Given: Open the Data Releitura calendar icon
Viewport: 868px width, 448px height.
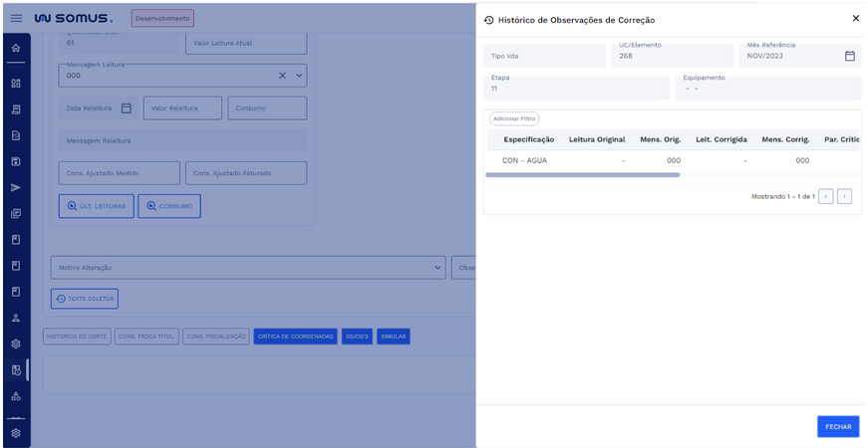Looking at the screenshot, I should coord(127,108).
